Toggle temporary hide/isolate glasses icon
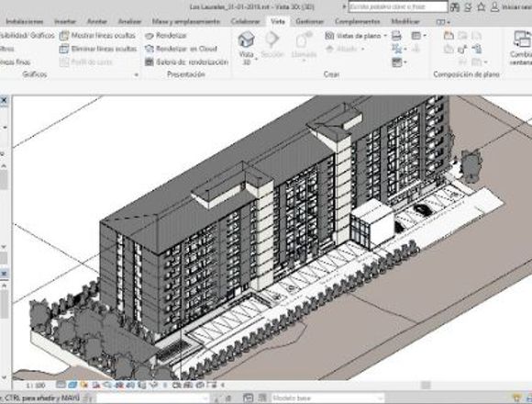Screen dimensions: 532x404 [x=154, y=385]
